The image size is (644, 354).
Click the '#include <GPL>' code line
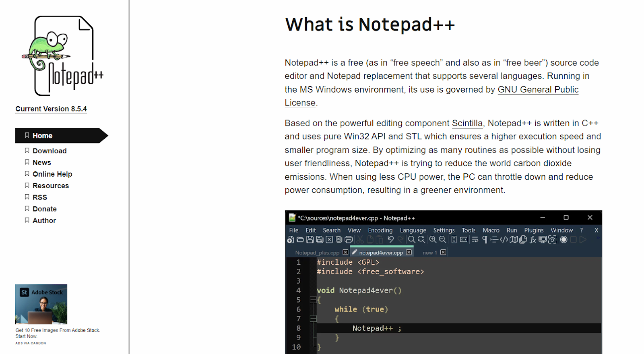click(348, 262)
